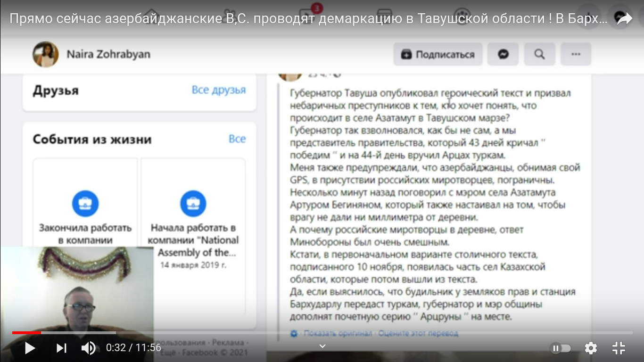Click the date 14 января 2019 г.

193,265
